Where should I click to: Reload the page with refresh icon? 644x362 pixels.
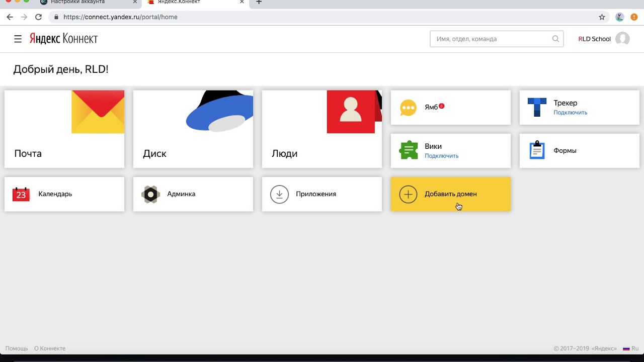point(38,17)
